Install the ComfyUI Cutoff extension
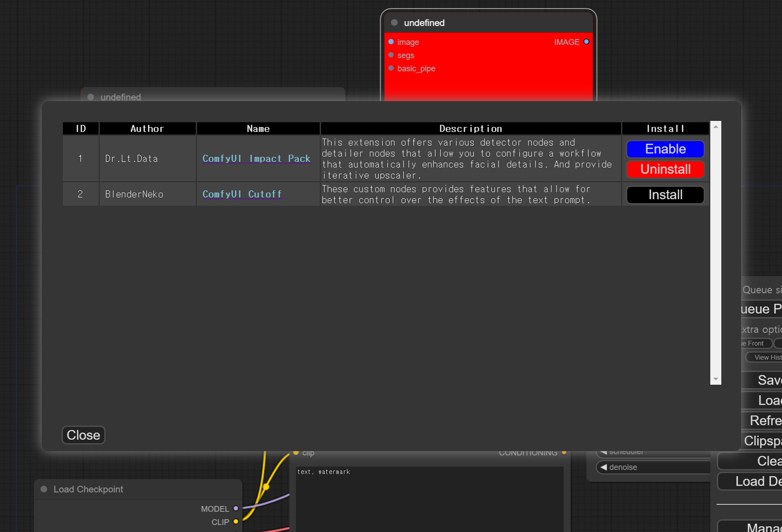Screen dimensions: 782x532 click(665, 195)
